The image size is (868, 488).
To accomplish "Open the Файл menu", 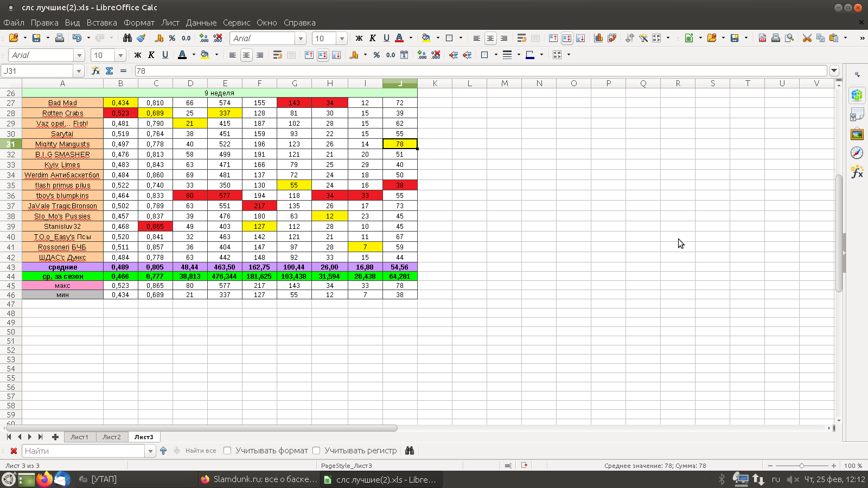I will click(x=14, y=23).
